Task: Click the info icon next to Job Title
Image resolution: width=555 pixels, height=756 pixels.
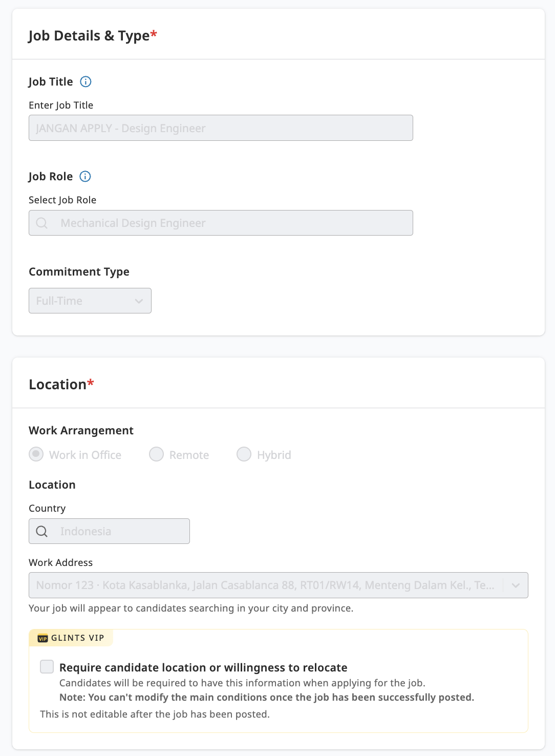Action: pyautogui.click(x=86, y=81)
